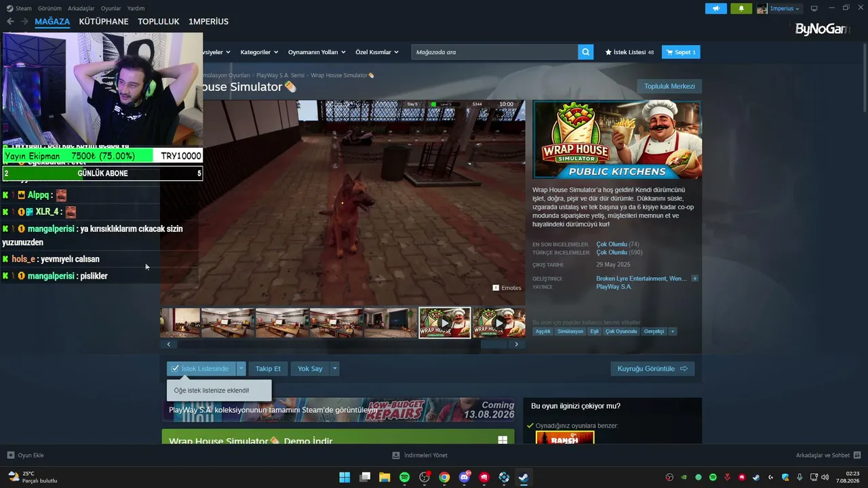868x488 pixels.
Task: Click the Steam back navigation arrow
Action: point(10,22)
